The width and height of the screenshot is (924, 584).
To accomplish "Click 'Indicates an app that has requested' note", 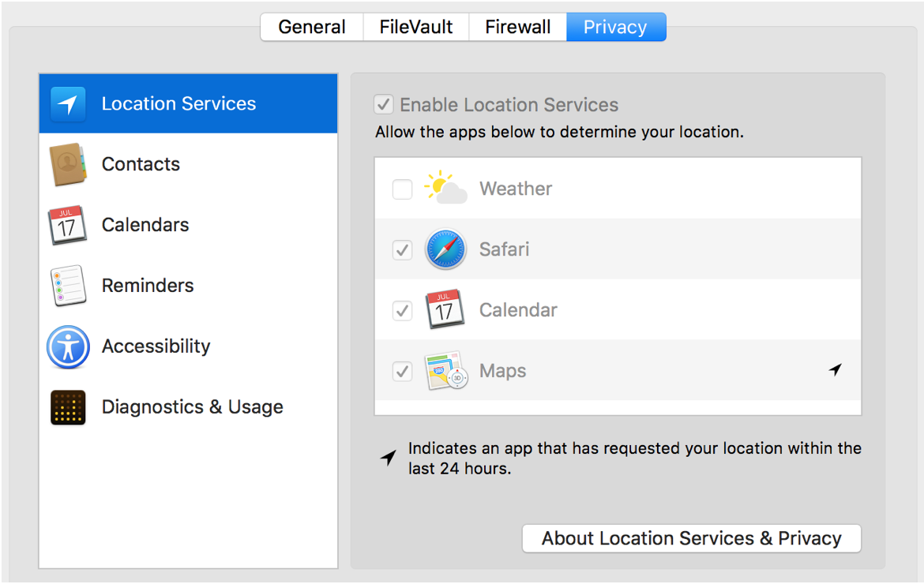I will (635, 458).
